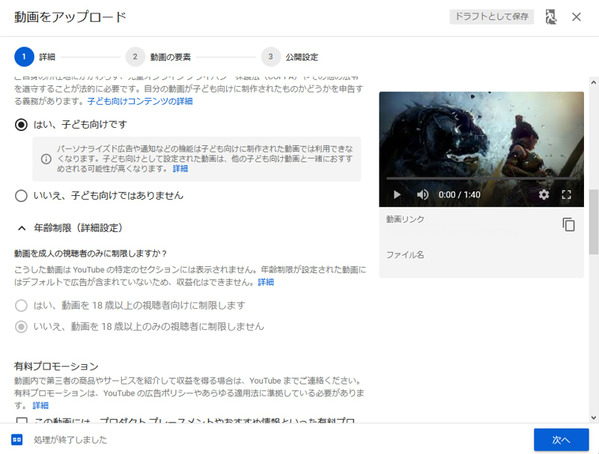Select the restrict to 18歳以上 viewers option
The image size is (599, 454).
point(21,305)
